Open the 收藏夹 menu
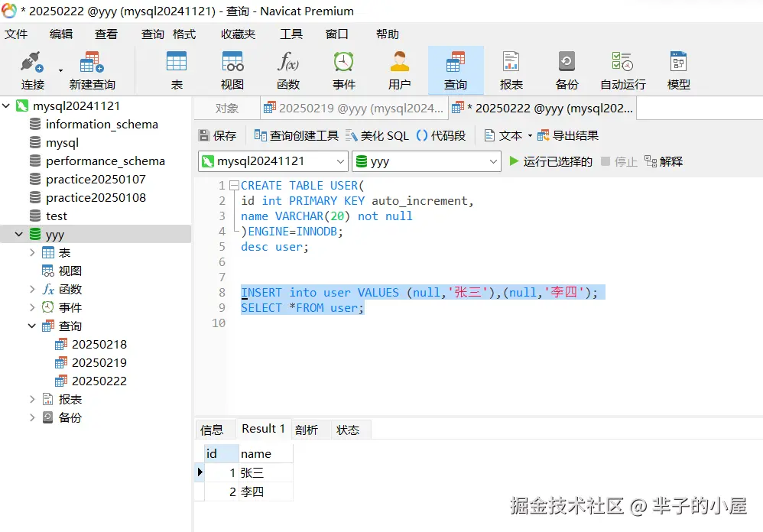This screenshot has width=763, height=532. point(238,34)
